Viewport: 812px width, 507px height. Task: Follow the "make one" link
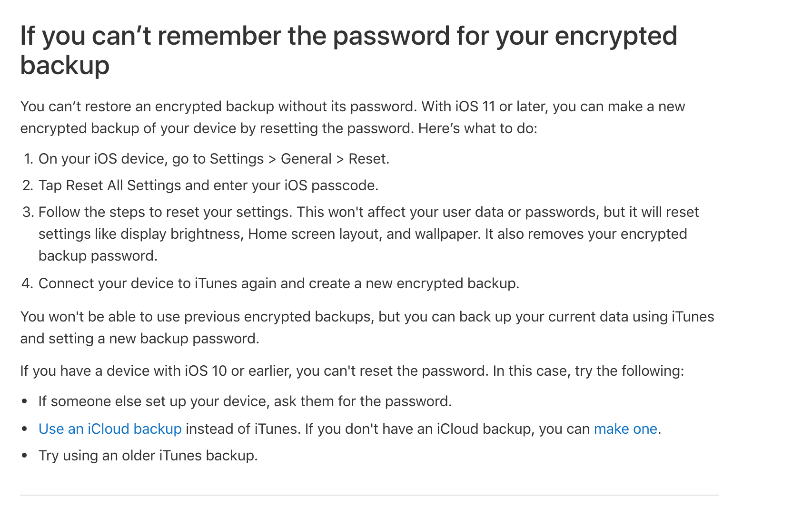[625, 429]
